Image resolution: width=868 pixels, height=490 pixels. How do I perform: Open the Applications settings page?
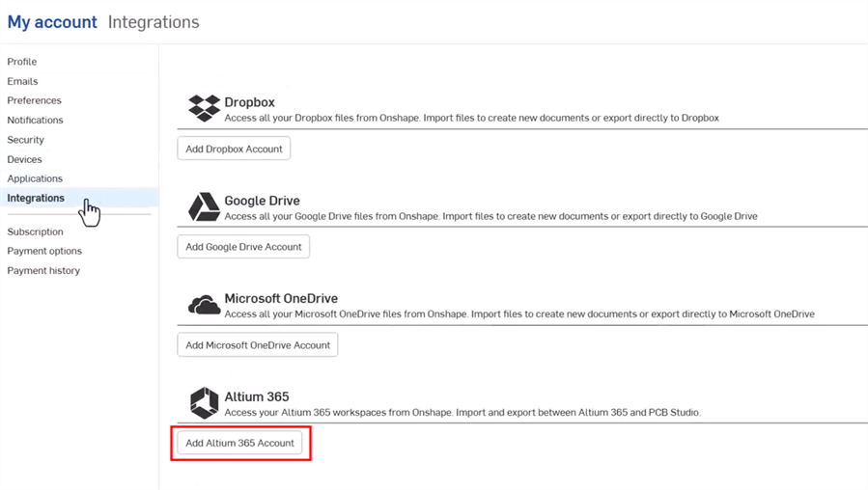[35, 178]
